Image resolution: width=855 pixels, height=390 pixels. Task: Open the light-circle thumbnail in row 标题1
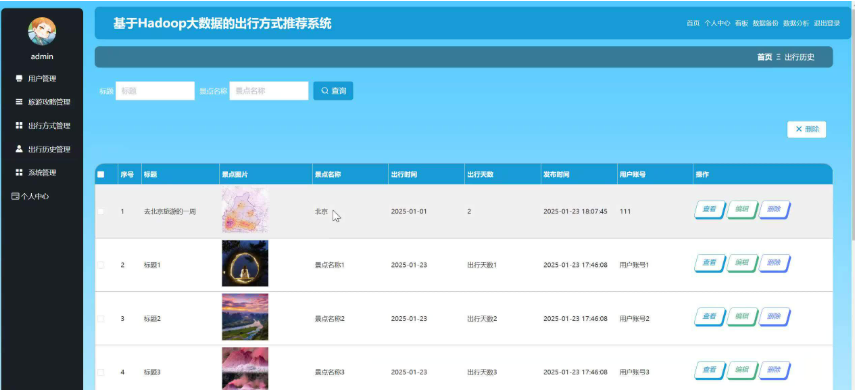(245, 263)
